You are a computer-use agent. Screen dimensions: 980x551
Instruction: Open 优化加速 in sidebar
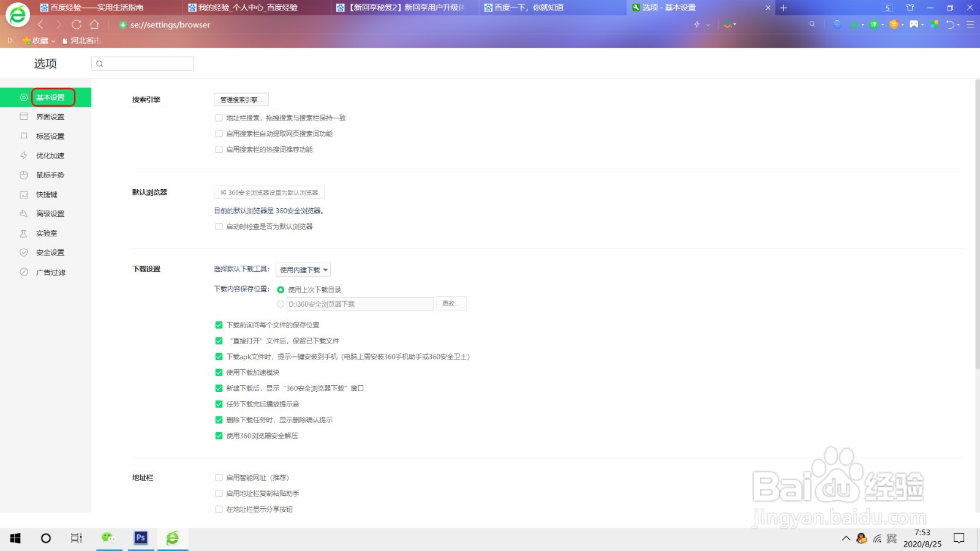click(45, 156)
